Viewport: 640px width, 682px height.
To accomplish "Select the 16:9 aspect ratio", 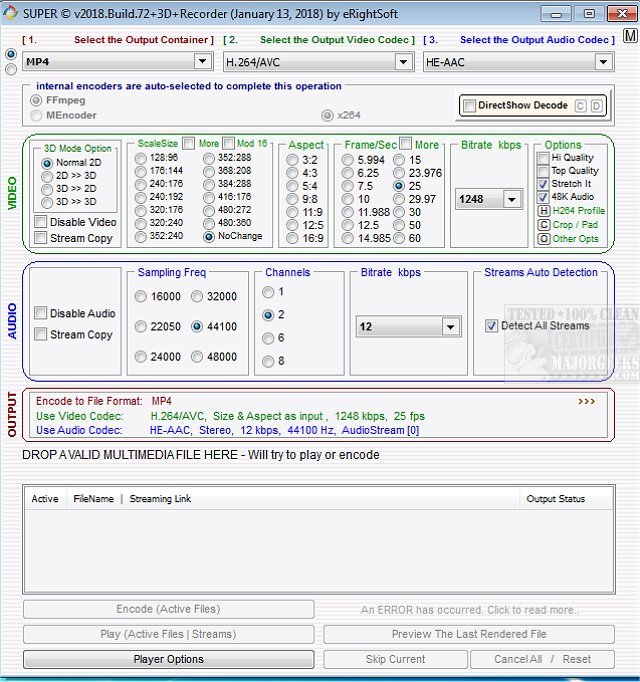I will tap(292, 238).
